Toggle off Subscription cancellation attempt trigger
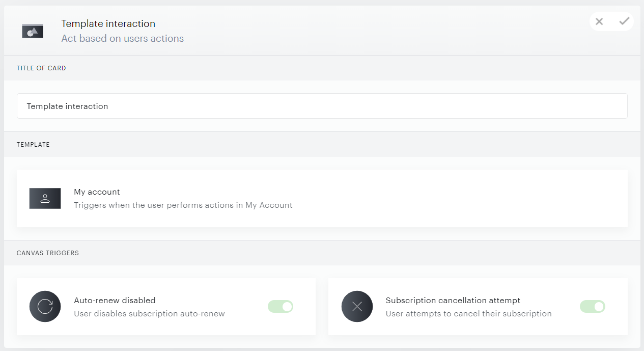The image size is (644, 351). (593, 307)
